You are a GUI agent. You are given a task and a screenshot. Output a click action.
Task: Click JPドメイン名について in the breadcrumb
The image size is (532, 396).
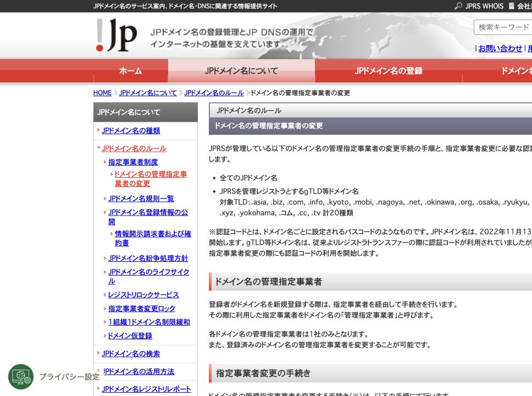(x=148, y=93)
